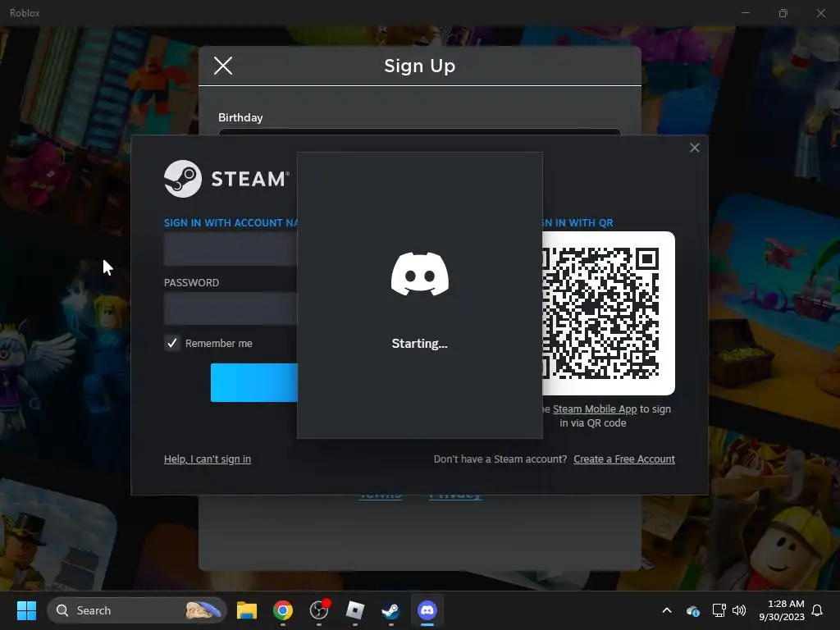
Task: Open the notifications bell icon
Action: pos(818,610)
